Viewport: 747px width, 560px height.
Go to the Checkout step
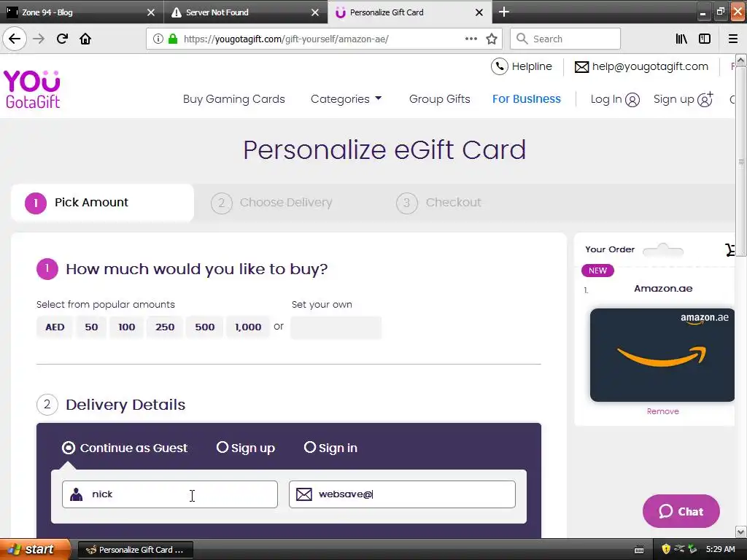(438, 203)
